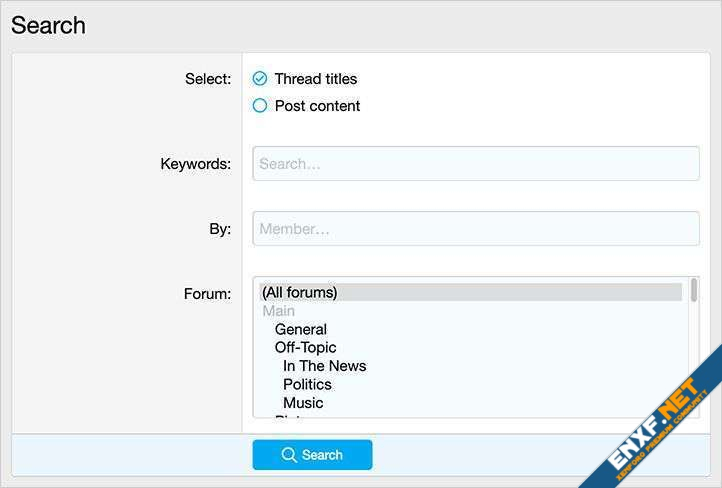Choose the Post content radio option
Screen dimensions: 722x488
[260, 106]
